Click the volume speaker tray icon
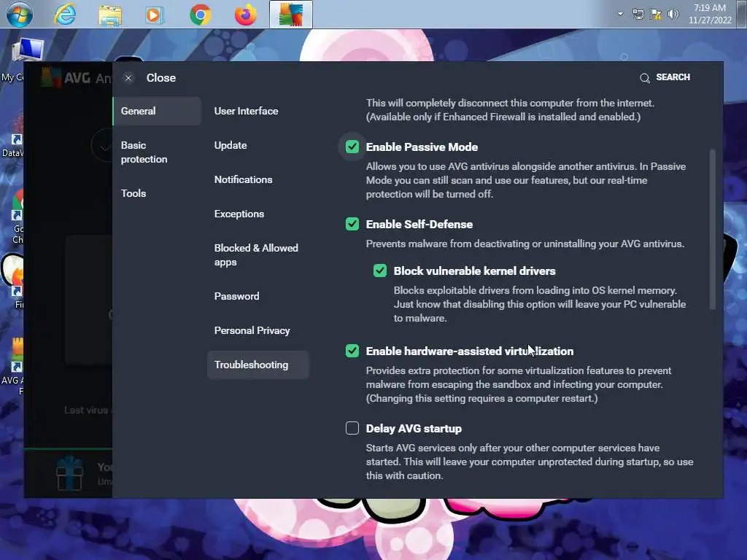747x560 pixels. (x=673, y=15)
